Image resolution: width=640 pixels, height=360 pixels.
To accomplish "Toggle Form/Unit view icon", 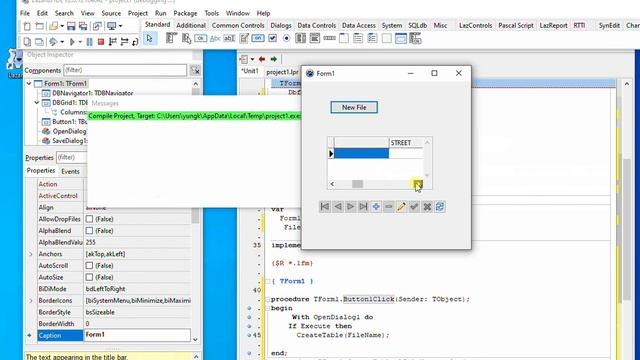I will tap(97, 27).
